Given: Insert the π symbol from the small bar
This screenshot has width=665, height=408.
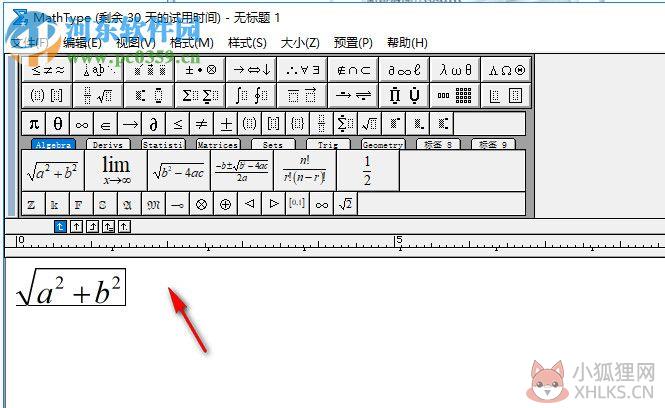Looking at the screenshot, I should [34, 124].
